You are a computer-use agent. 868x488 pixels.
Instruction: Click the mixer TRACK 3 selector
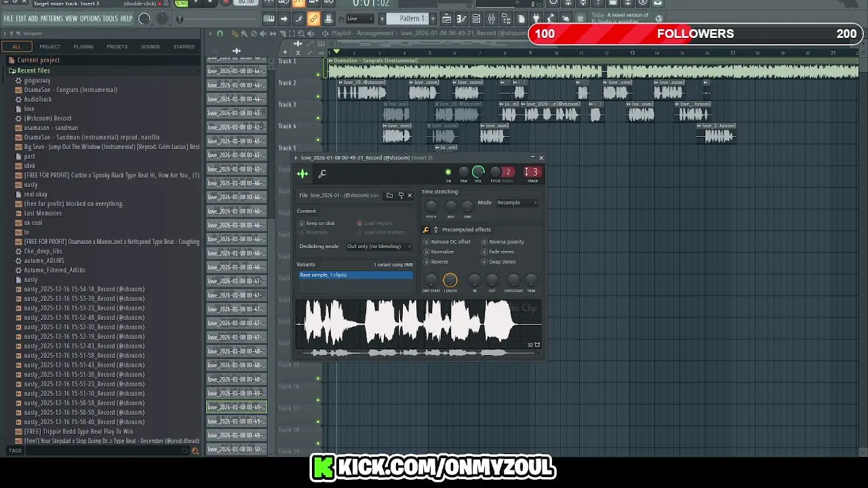(x=533, y=172)
